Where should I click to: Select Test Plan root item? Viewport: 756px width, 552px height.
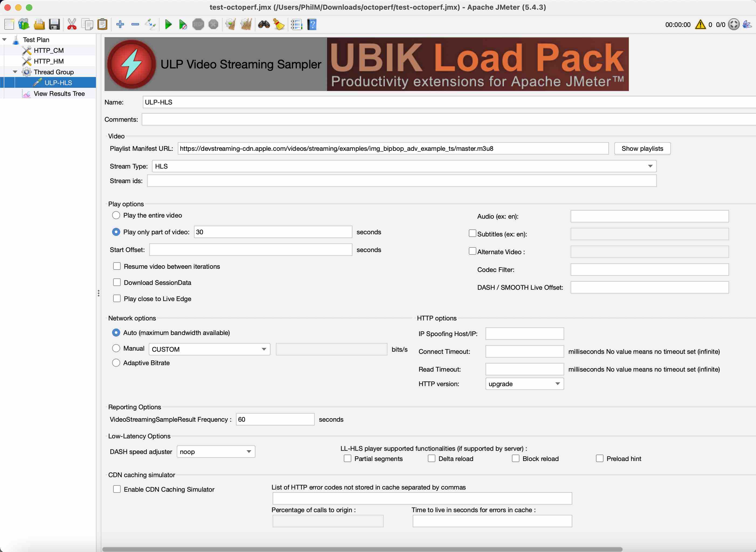pyautogui.click(x=36, y=40)
